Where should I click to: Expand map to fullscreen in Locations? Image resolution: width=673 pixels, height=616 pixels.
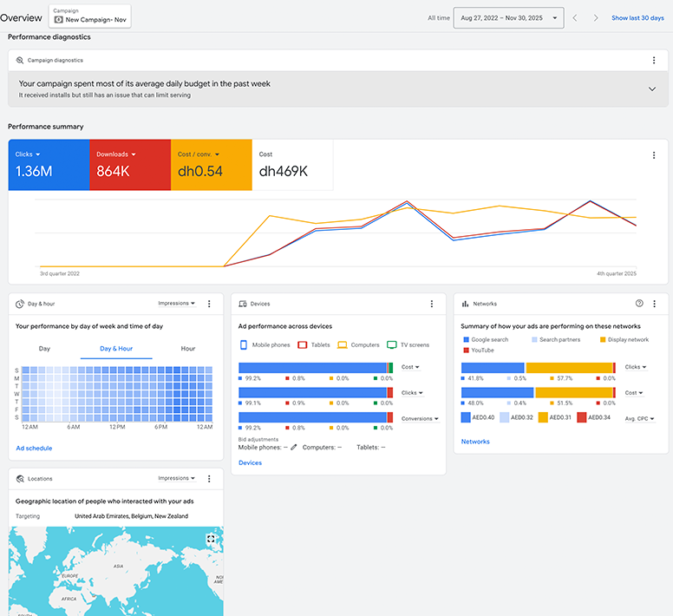point(211,539)
